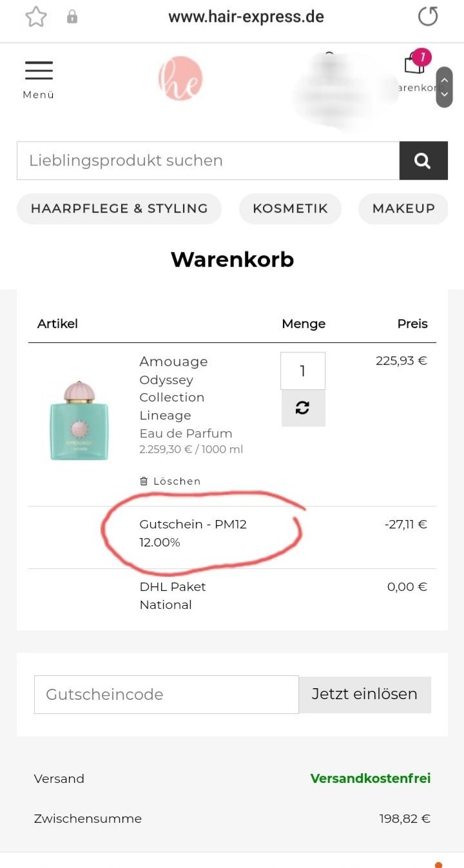
Task: Go to the Makeup category
Action: tap(403, 209)
